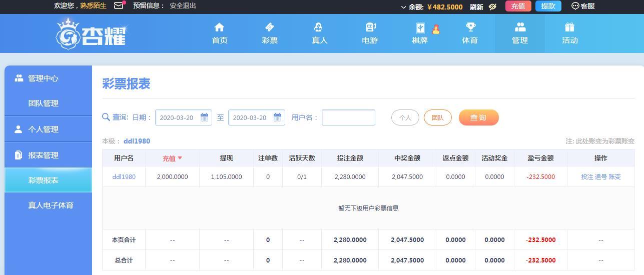This screenshot has width=644, height=275.
Task: Click the 本页合计 row label
Action: pyautogui.click(x=124, y=239)
